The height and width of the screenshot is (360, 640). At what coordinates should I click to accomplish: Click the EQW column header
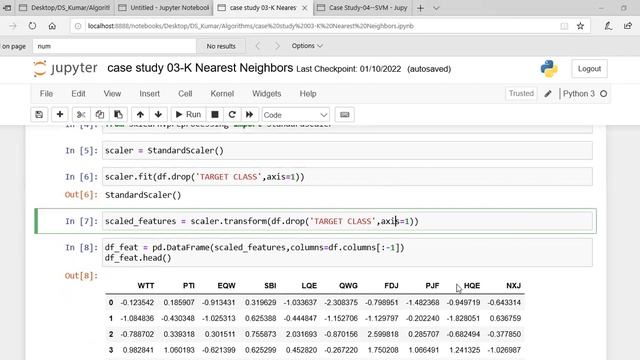pyautogui.click(x=227, y=286)
